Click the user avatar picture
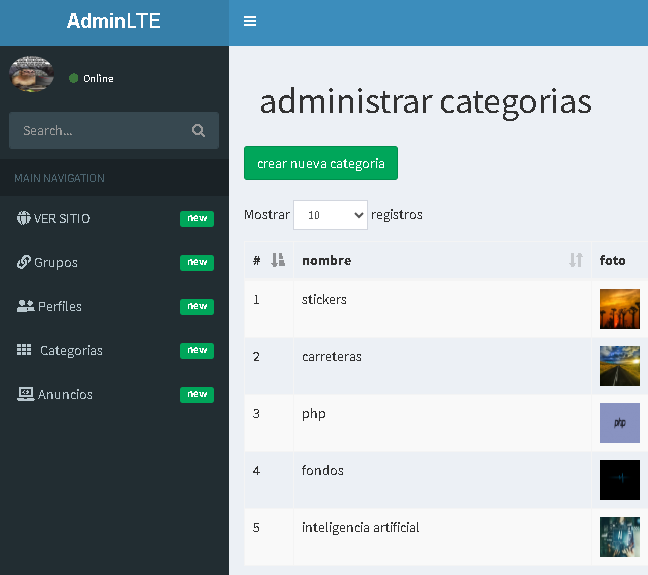The width and height of the screenshot is (648, 575). tap(32, 75)
